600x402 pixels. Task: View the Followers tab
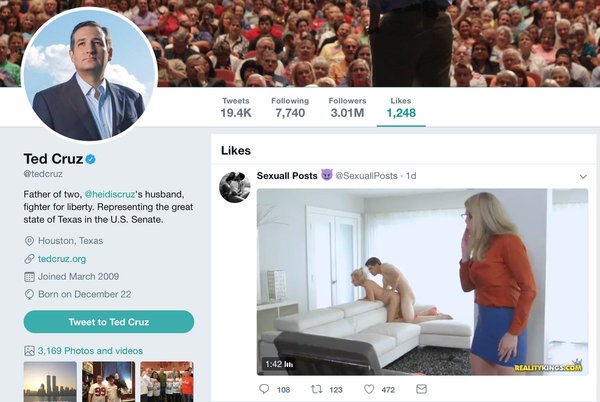347,107
